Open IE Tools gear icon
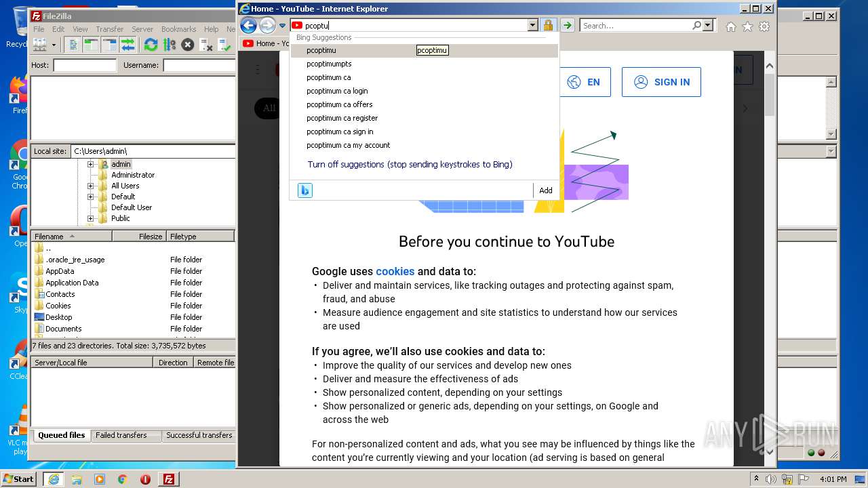 pyautogui.click(x=764, y=26)
